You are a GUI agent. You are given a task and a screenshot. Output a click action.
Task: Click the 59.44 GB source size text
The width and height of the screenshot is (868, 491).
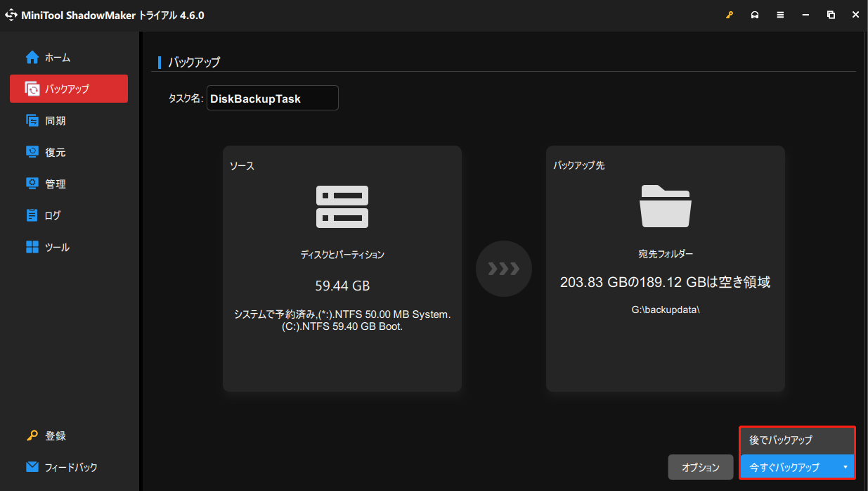pos(342,286)
